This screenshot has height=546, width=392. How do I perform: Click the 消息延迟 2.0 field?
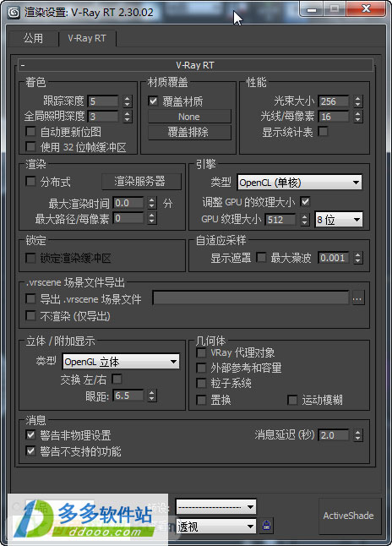(x=333, y=435)
